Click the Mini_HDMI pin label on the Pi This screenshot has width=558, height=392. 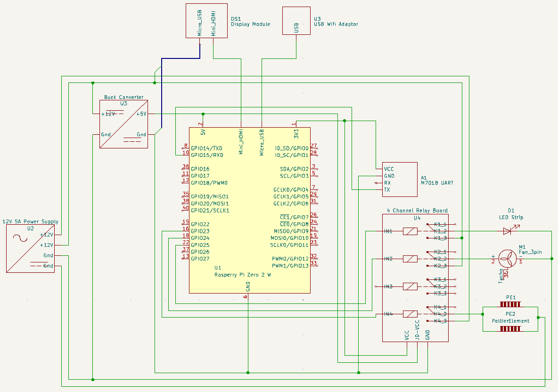pos(241,141)
